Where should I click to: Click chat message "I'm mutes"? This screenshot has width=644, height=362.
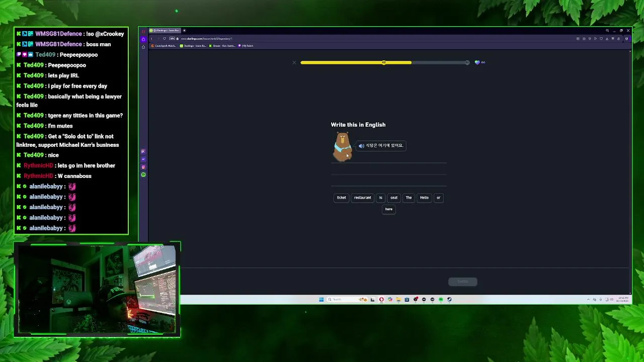tap(60, 126)
